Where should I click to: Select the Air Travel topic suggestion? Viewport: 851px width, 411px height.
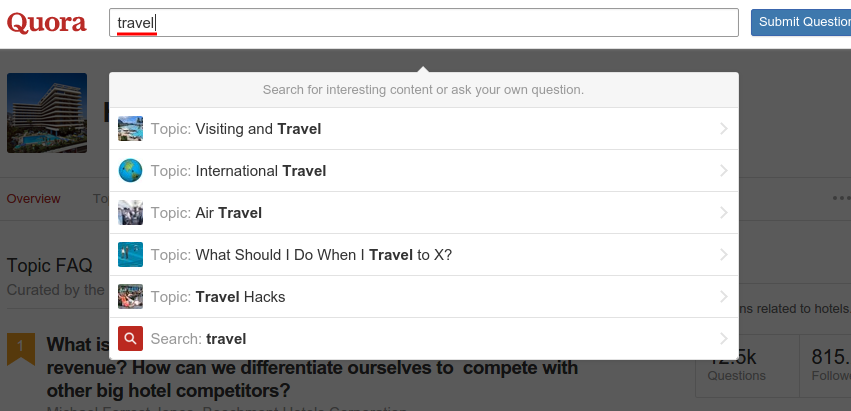coord(228,213)
